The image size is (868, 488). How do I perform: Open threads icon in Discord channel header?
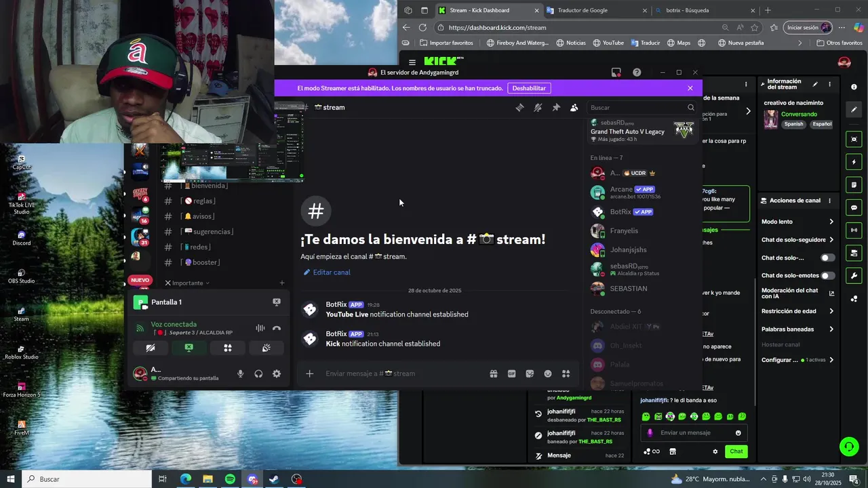(520, 107)
